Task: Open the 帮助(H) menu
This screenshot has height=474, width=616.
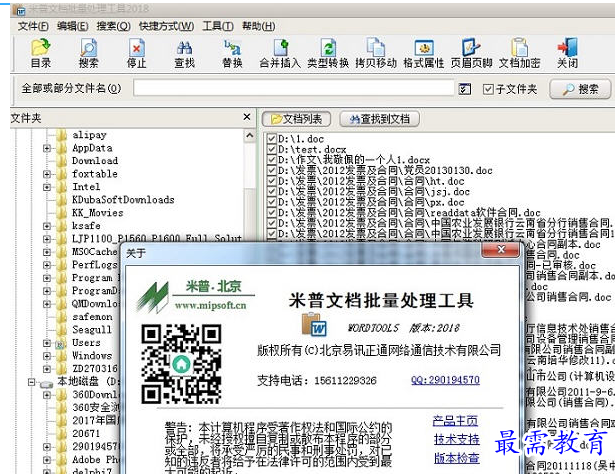Action: point(258,26)
